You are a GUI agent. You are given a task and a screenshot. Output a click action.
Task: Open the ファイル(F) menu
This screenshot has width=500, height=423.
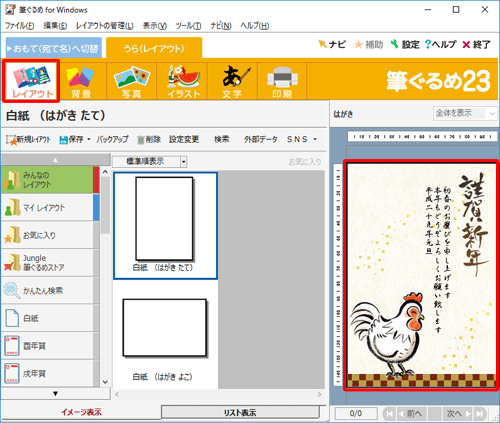point(20,26)
